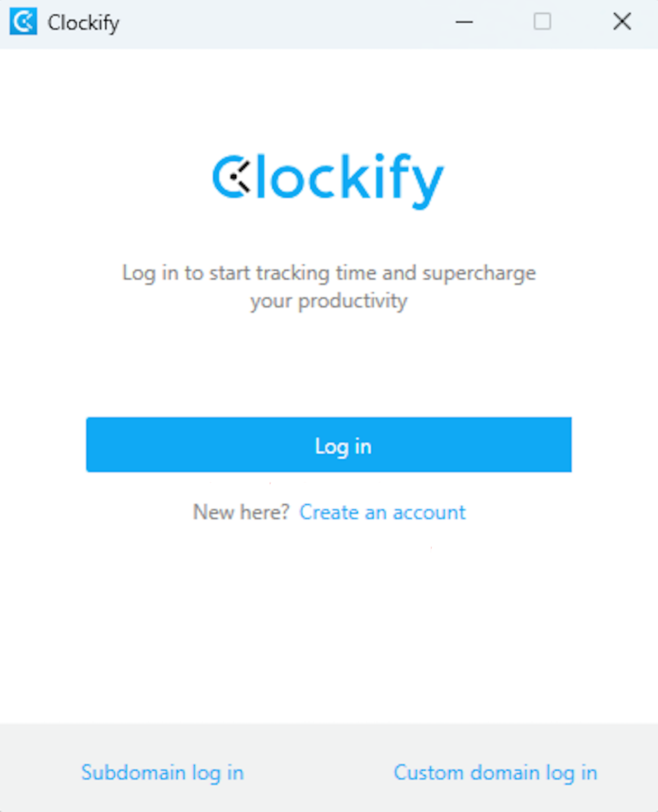658x812 pixels.
Task: Open the custom domain login option
Action: 495,772
